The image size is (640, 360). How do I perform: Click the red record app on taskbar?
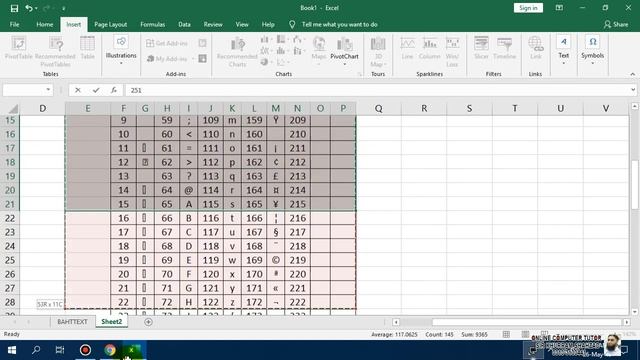point(85,350)
